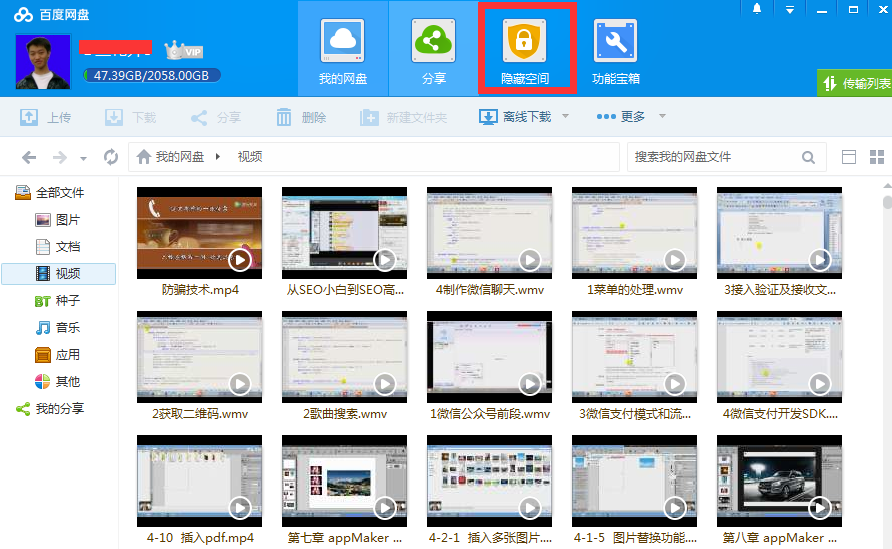
Task: Select 全部文件 in the sidebar
Action: (50, 193)
